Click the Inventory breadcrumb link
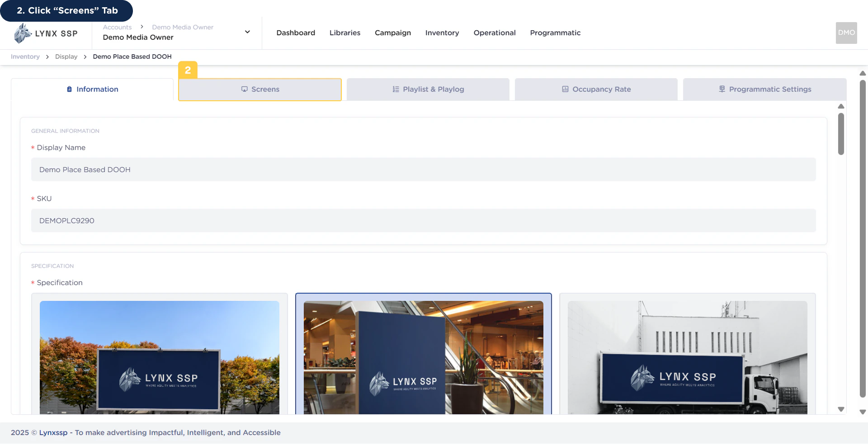The image size is (868, 445). click(x=25, y=56)
